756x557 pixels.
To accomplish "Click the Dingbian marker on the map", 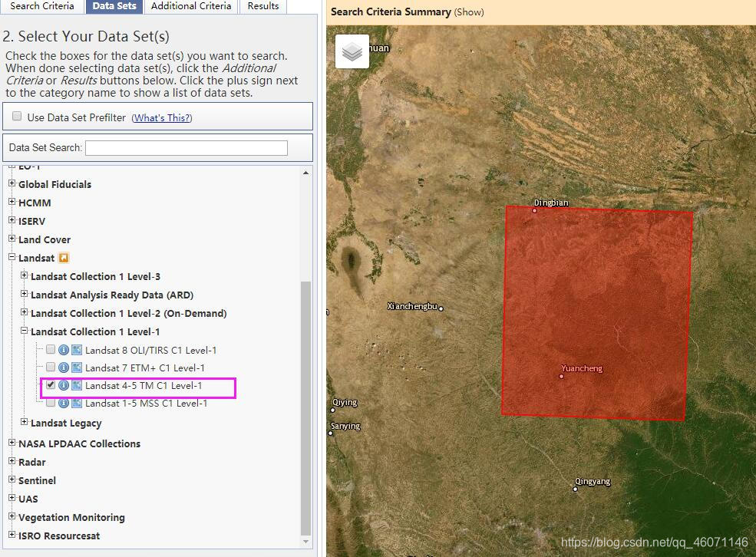I will coord(534,210).
